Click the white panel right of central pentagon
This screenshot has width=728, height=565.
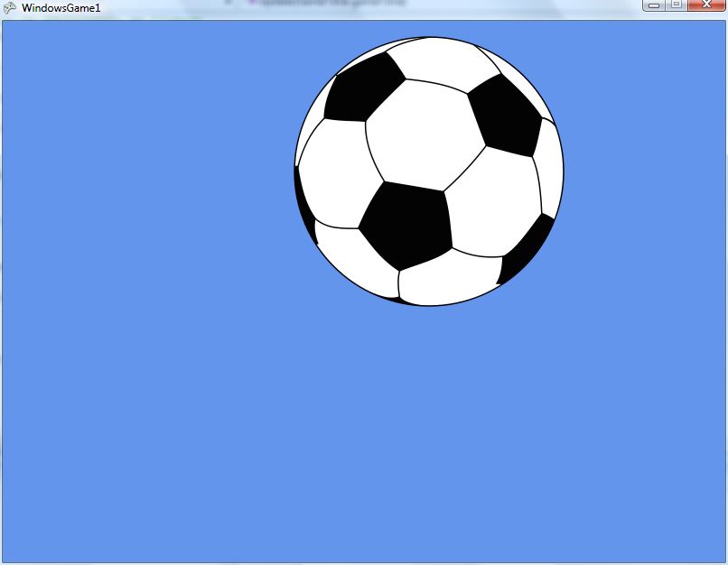coord(492,203)
